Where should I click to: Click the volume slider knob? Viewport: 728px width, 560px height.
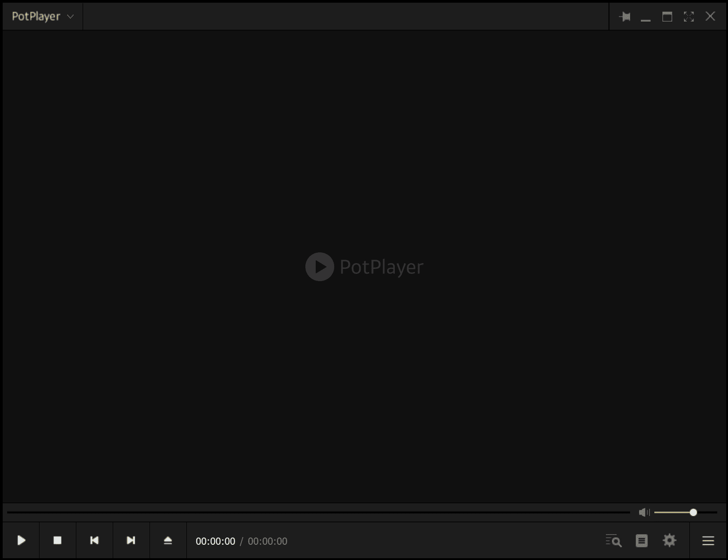pos(693,512)
